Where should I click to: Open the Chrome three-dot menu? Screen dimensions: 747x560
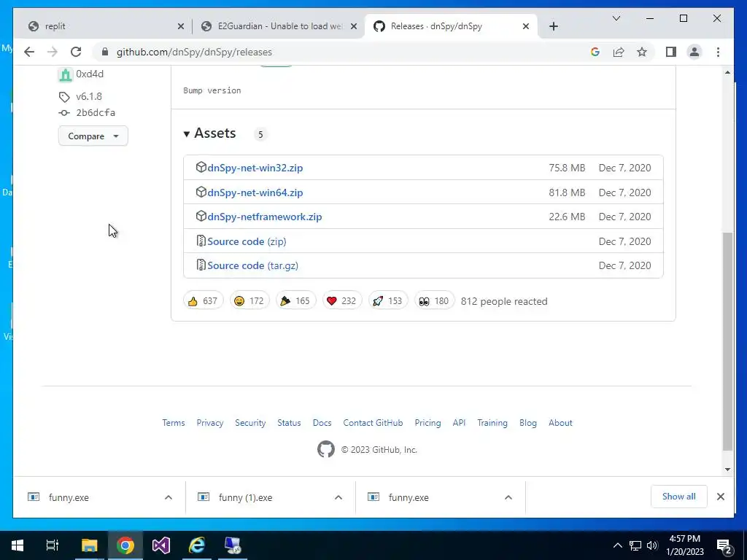[718, 52]
